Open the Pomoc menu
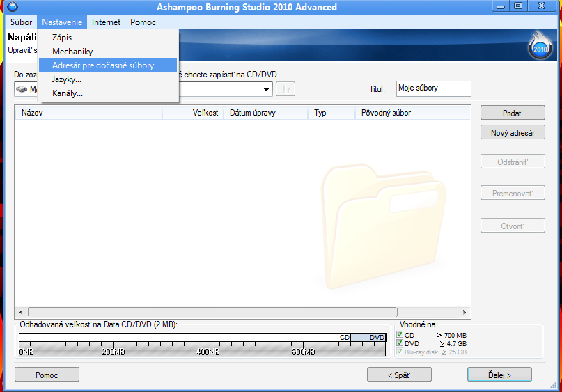Image resolution: width=562 pixels, height=392 pixels. point(143,22)
